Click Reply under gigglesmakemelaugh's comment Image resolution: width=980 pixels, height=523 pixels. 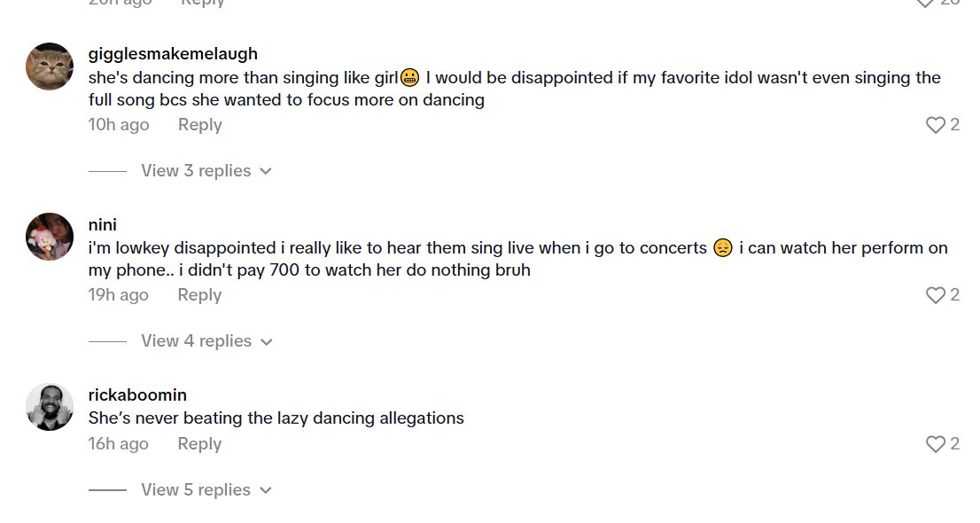pos(199,125)
